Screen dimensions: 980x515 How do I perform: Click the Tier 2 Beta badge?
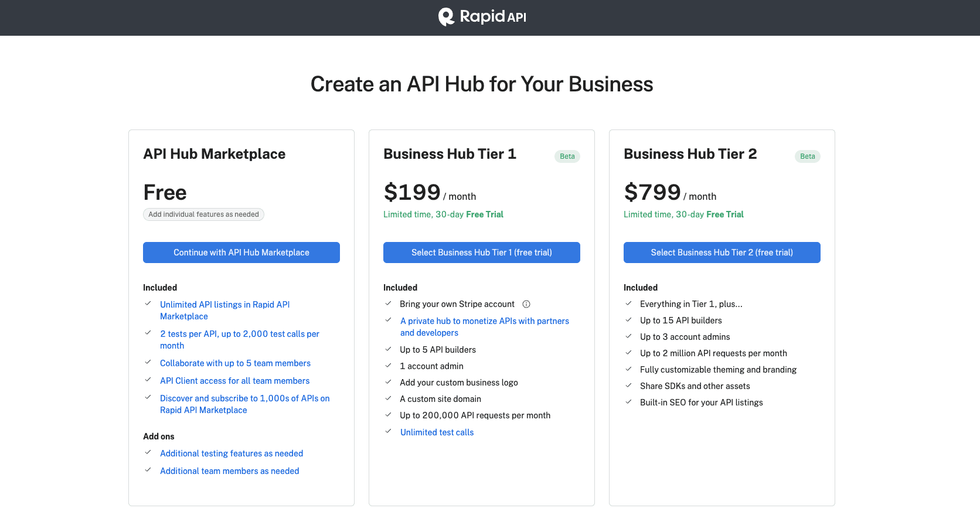tap(808, 156)
